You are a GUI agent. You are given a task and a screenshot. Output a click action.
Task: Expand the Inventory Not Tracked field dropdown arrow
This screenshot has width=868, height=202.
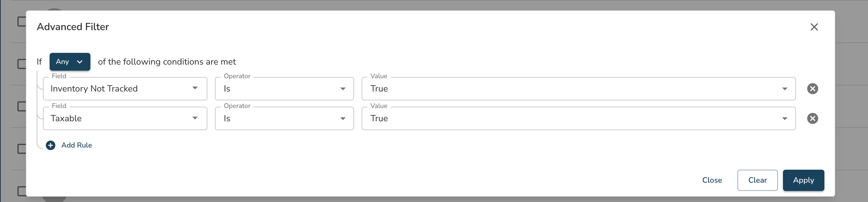click(195, 88)
